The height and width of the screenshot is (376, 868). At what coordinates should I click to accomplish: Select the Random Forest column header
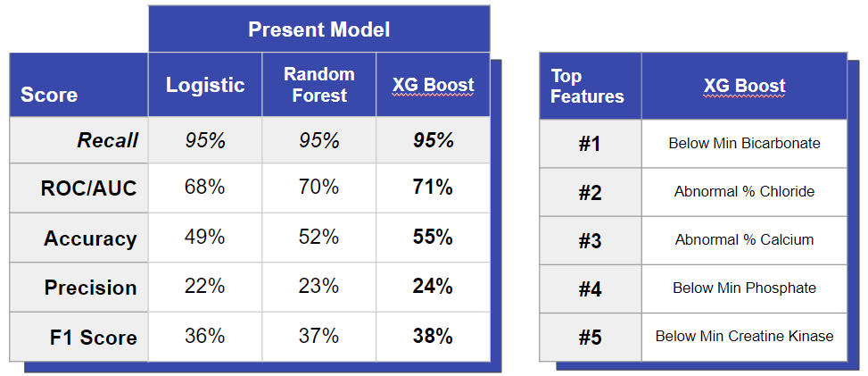tap(318, 85)
